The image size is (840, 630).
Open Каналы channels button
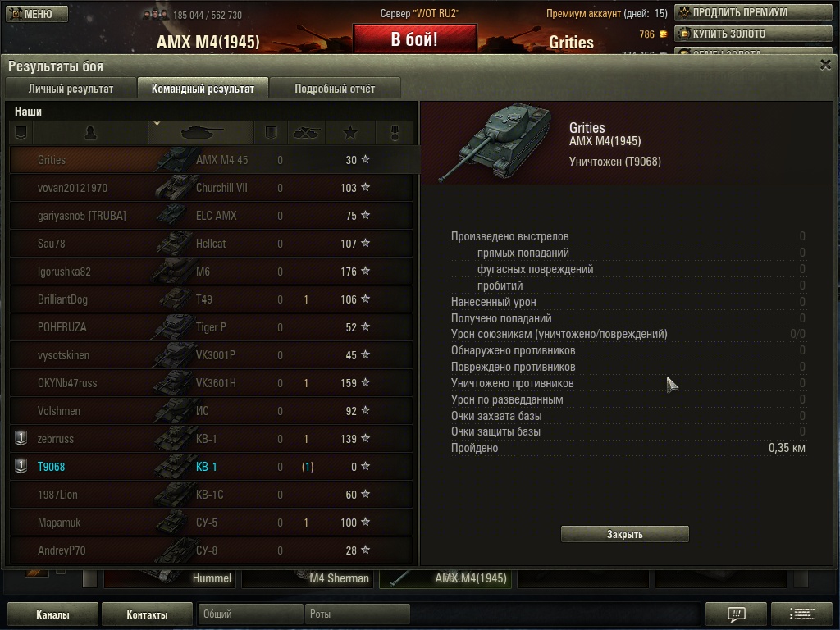coord(52,614)
